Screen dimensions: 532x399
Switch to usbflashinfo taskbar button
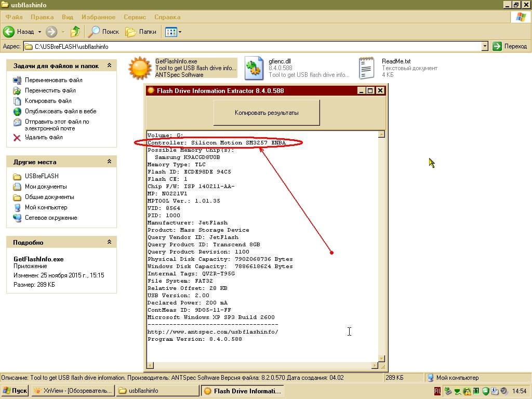tap(158, 391)
